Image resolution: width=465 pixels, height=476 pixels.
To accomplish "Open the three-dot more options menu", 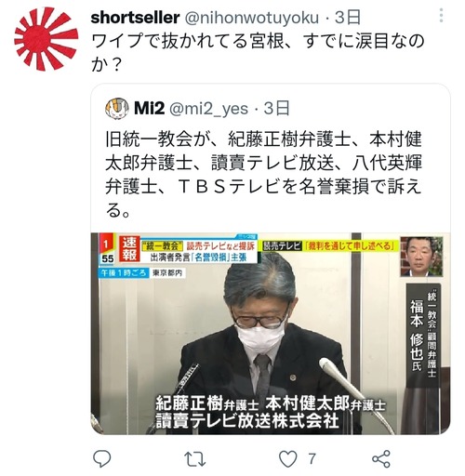I will click(441, 16).
